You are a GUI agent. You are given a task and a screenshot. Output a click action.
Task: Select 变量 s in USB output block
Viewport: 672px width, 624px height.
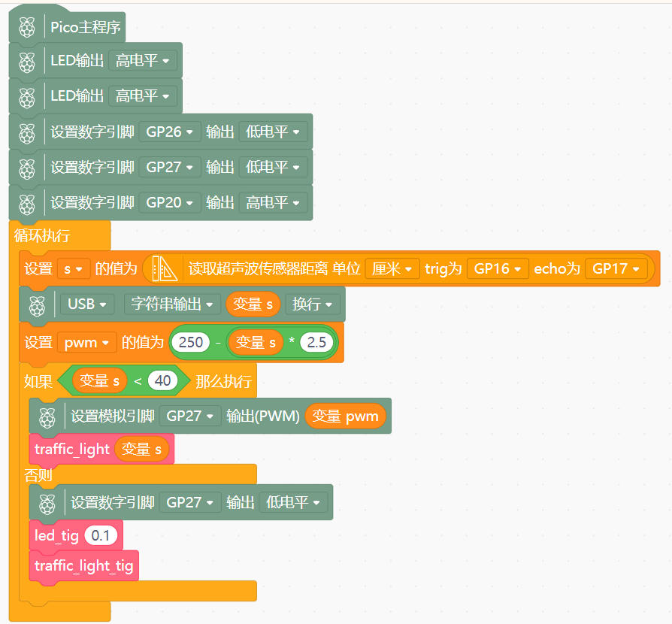click(x=253, y=304)
